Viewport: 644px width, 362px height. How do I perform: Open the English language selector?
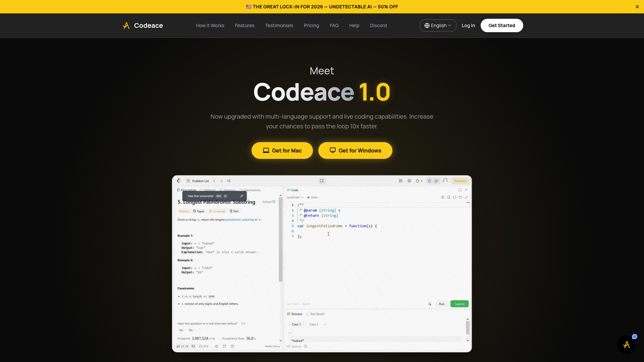click(x=438, y=25)
